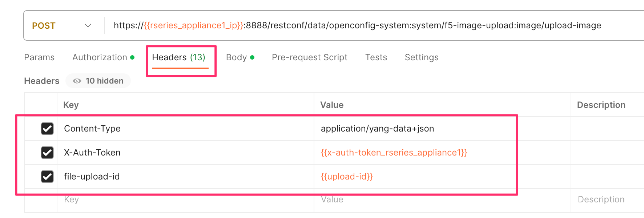The width and height of the screenshot is (644, 218).
Task: Toggle the X-Auth-Token header checkbox
Action: (x=47, y=153)
